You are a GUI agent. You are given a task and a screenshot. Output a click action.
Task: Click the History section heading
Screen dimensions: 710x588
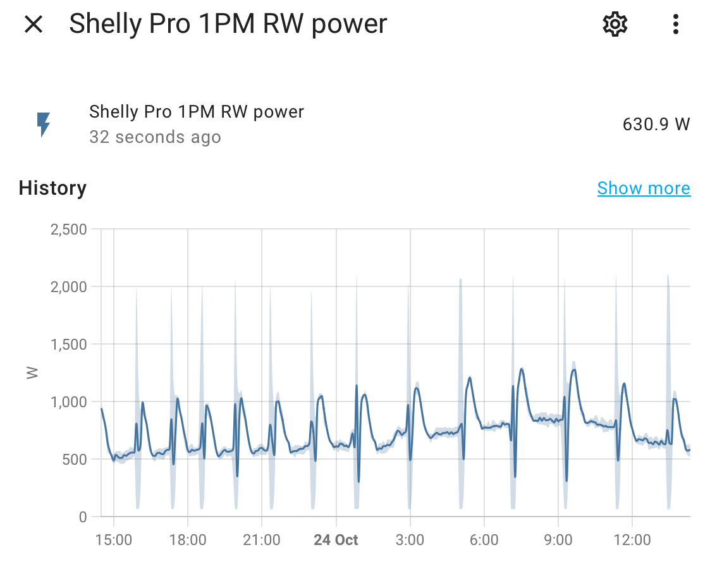click(x=52, y=188)
